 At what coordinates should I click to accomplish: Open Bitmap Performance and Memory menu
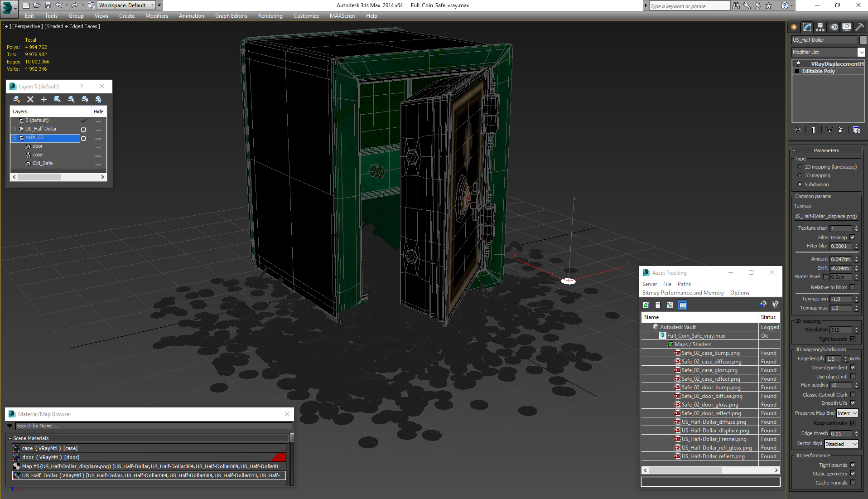point(683,293)
